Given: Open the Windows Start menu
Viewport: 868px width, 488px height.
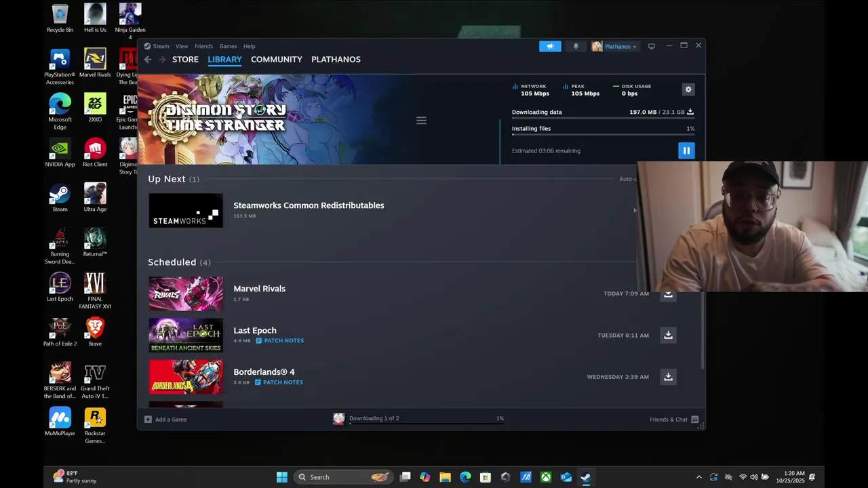Looking at the screenshot, I should coord(282,477).
